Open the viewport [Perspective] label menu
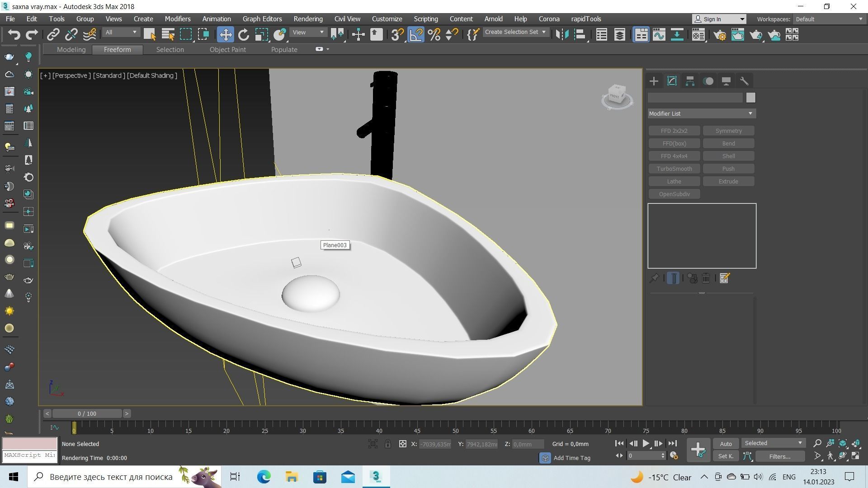This screenshot has height=488, width=868. tap(71, 75)
